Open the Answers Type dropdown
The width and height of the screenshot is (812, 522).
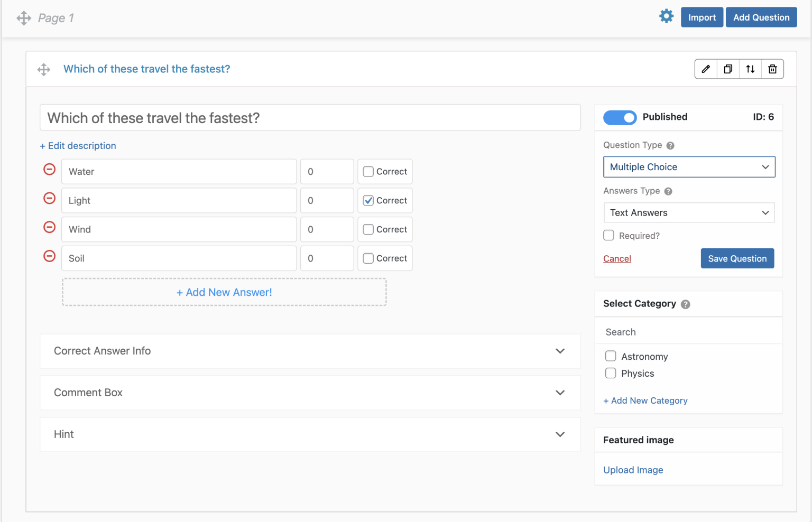click(689, 212)
